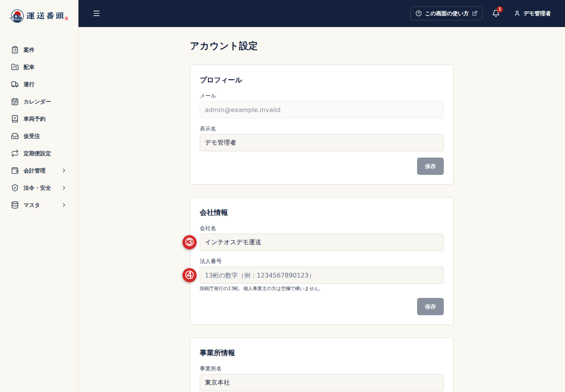Click the notification bell icon
565x392 pixels.
[x=496, y=13]
